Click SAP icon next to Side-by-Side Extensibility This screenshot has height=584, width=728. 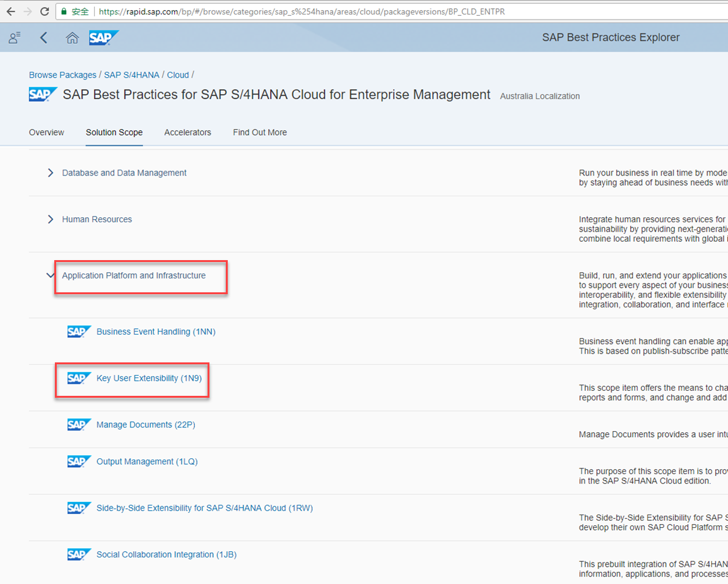79,508
